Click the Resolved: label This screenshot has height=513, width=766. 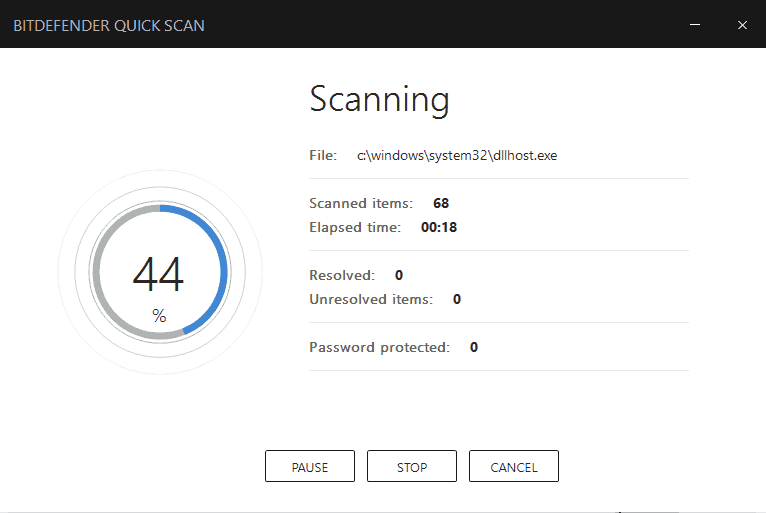click(x=342, y=275)
